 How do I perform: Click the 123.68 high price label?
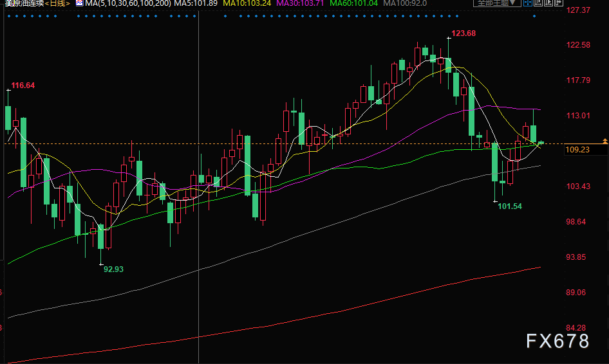coord(464,33)
